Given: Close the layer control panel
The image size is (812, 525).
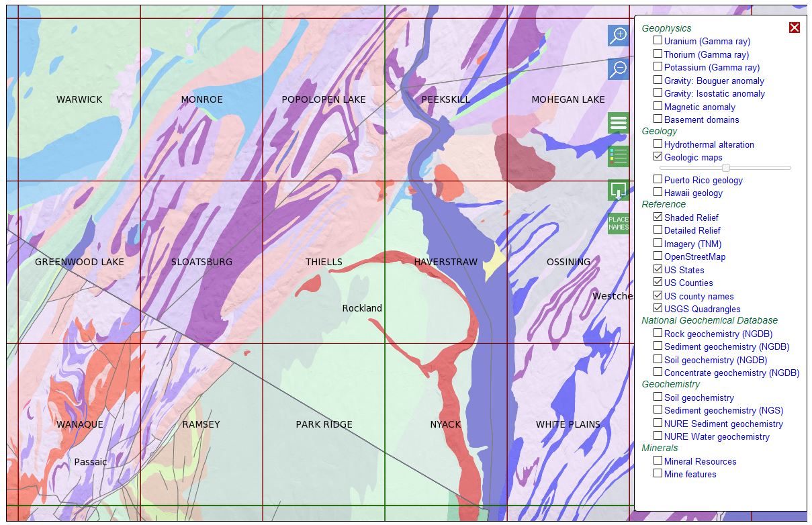Looking at the screenshot, I should coord(795,28).
